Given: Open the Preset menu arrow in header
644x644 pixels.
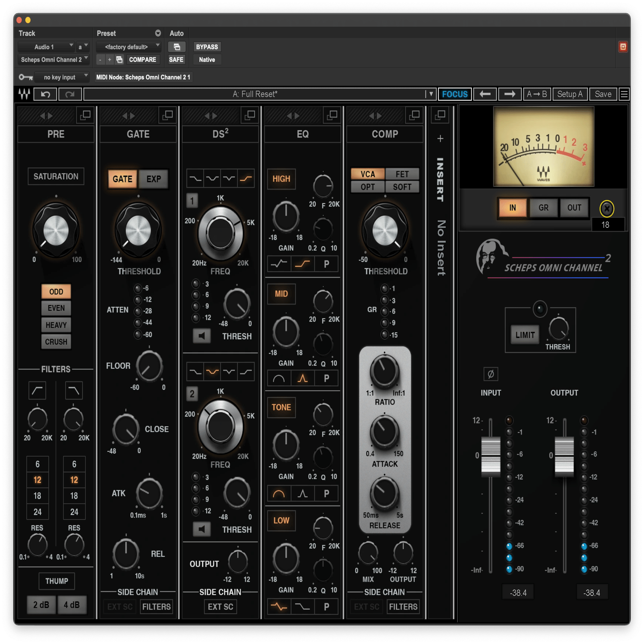Looking at the screenshot, I should tap(158, 33).
